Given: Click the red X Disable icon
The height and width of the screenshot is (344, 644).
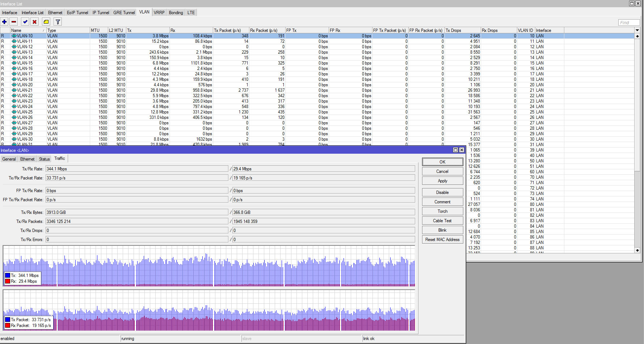Looking at the screenshot, I should pyautogui.click(x=35, y=22).
